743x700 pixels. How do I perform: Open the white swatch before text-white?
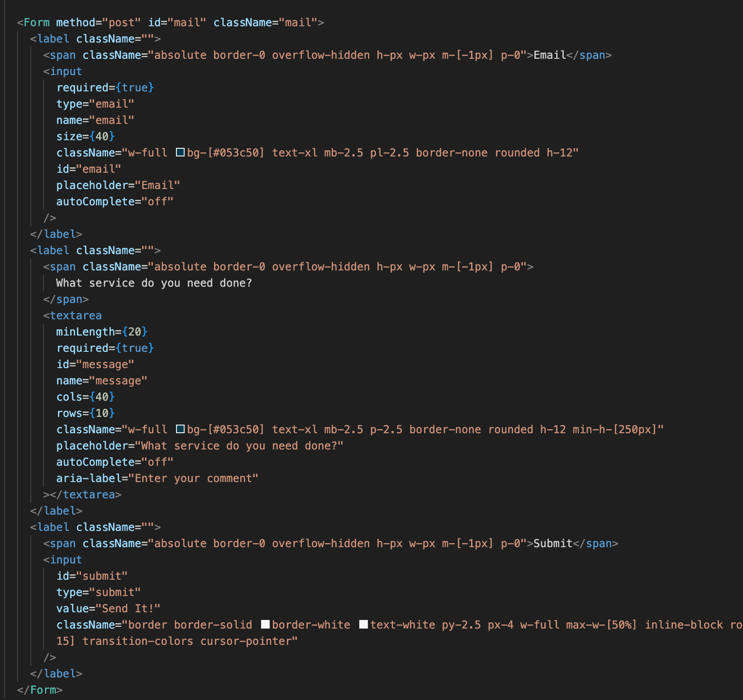point(363,625)
